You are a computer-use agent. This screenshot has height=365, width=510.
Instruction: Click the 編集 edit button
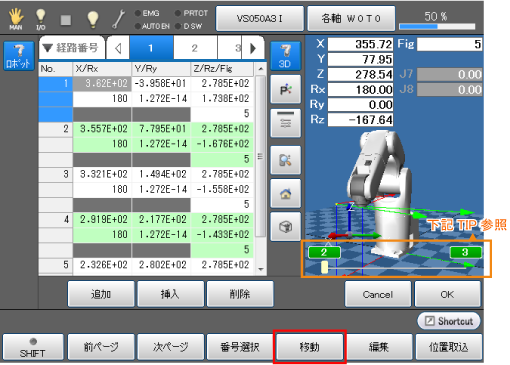click(x=379, y=347)
